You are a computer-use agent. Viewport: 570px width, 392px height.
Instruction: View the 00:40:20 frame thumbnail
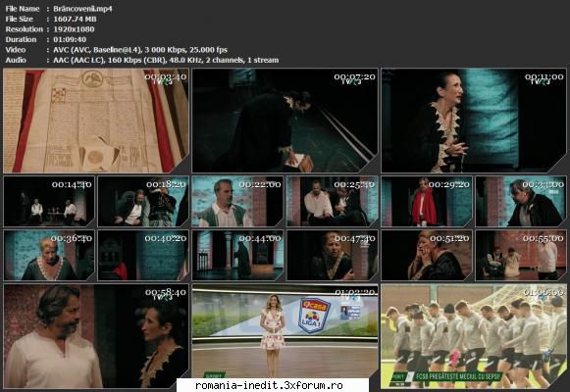pos(143,255)
